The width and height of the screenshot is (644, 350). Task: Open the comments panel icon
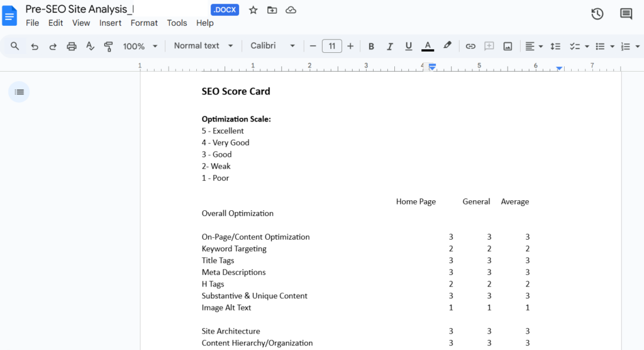(626, 14)
